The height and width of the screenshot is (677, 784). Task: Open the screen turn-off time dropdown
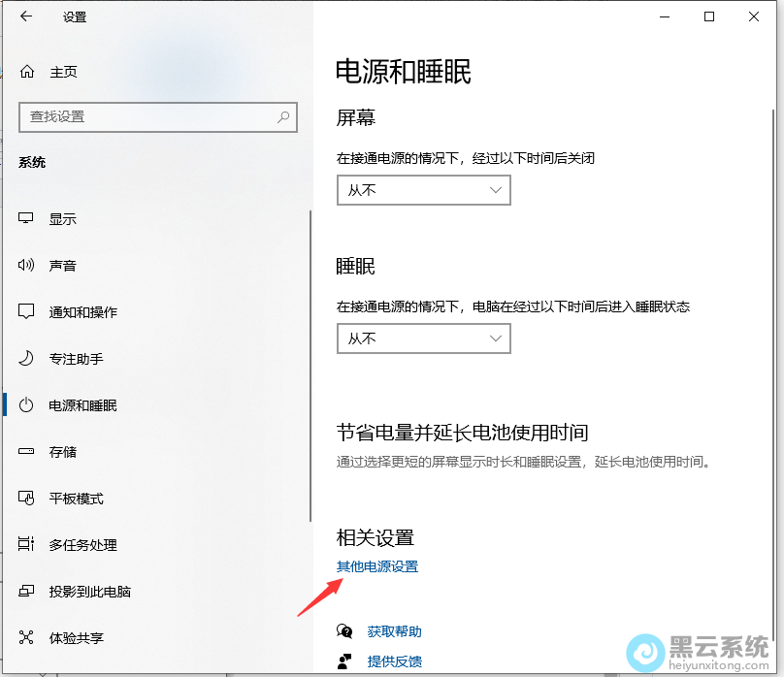coord(423,190)
